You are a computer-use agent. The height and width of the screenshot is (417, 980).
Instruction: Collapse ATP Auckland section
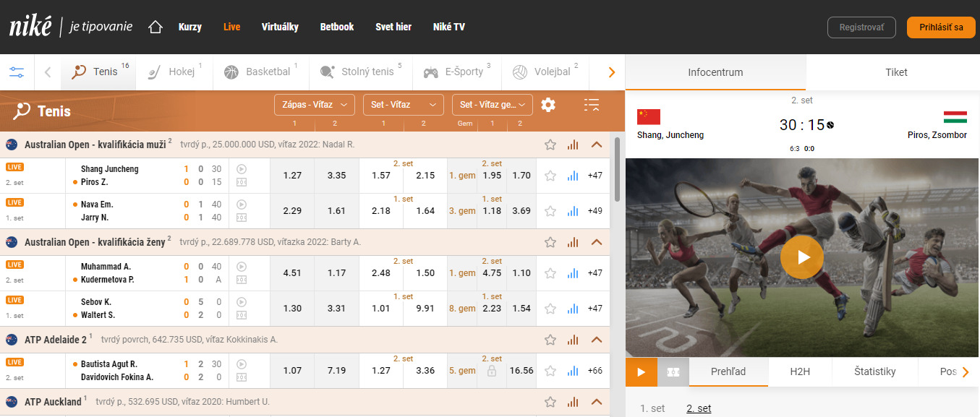tap(597, 402)
